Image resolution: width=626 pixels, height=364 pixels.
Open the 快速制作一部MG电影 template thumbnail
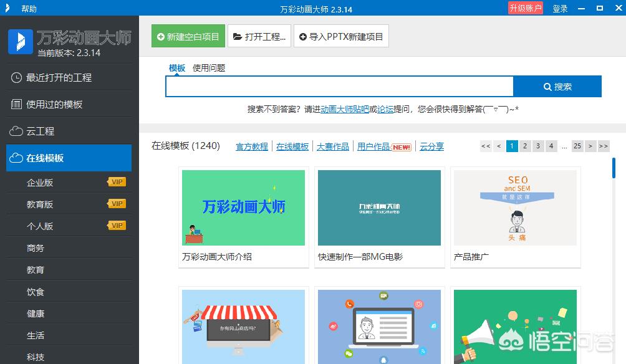(x=379, y=208)
